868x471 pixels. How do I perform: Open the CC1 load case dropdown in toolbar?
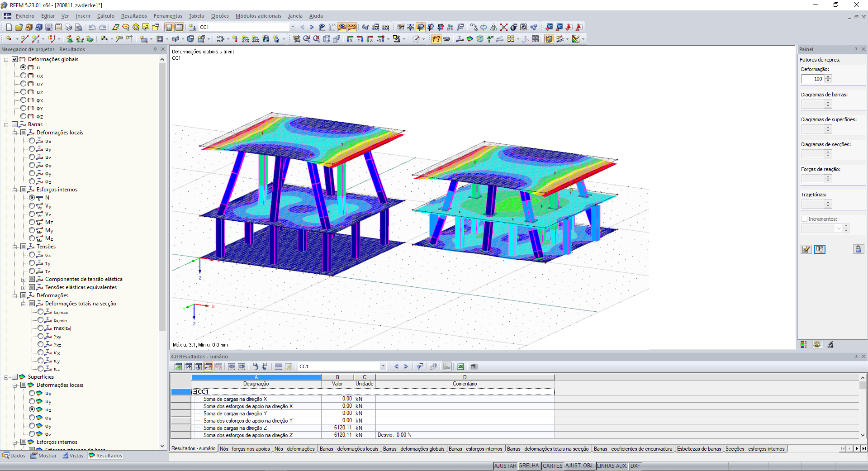coord(293,27)
